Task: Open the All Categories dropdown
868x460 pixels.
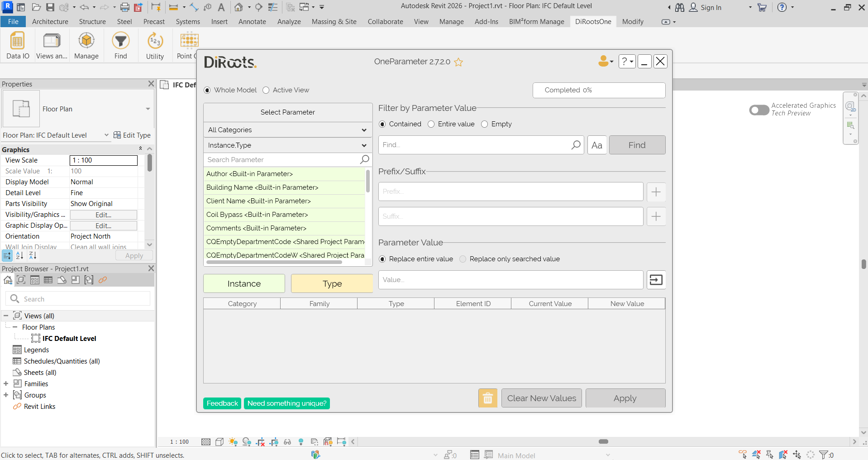Action: pyautogui.click(x=288, y=130)
